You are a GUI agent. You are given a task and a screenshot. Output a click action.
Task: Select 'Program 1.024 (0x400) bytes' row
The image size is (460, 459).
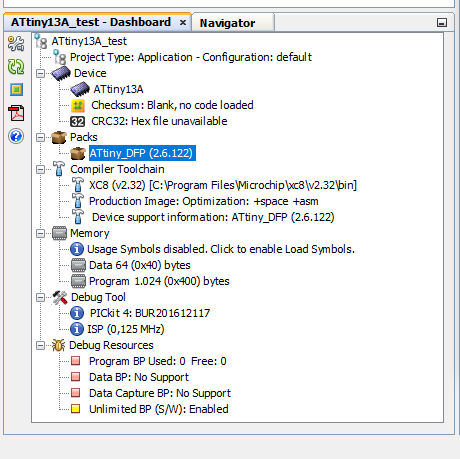[159, 281]
